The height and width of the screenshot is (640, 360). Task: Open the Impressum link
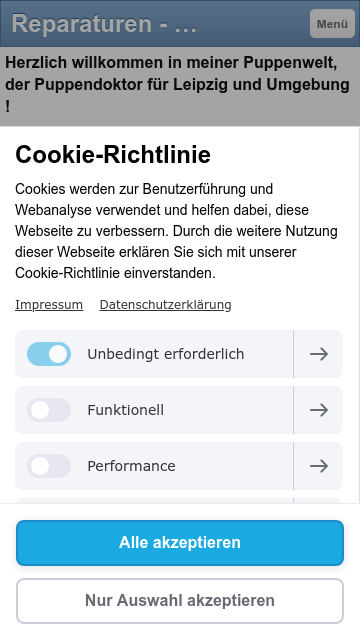click(49, 305)
